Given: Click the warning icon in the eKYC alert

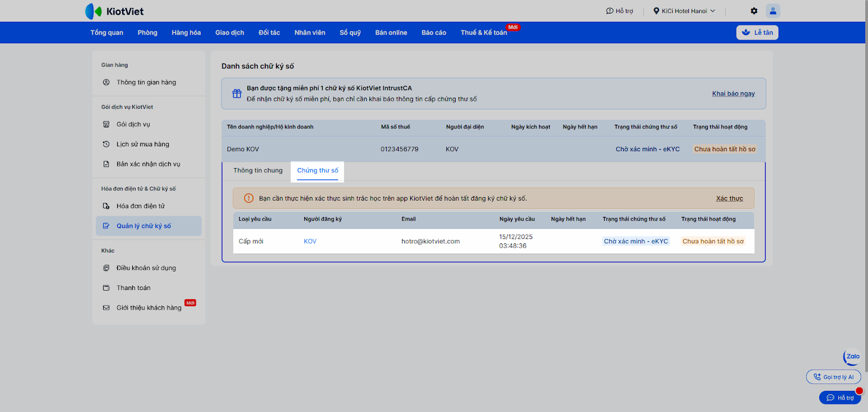Looking at the screenshot, I should pyautogui.click(x=248, y=198).
